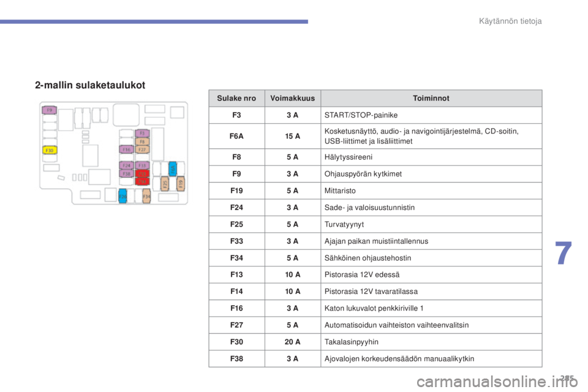Click the yellow F30 fuse in the diagram

pos(50,150)
